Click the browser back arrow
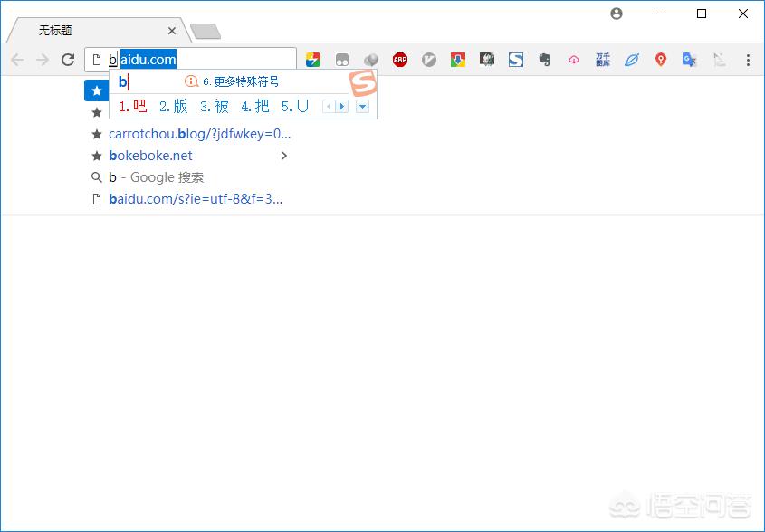This screenshot has height=532, width=765. 17,60
